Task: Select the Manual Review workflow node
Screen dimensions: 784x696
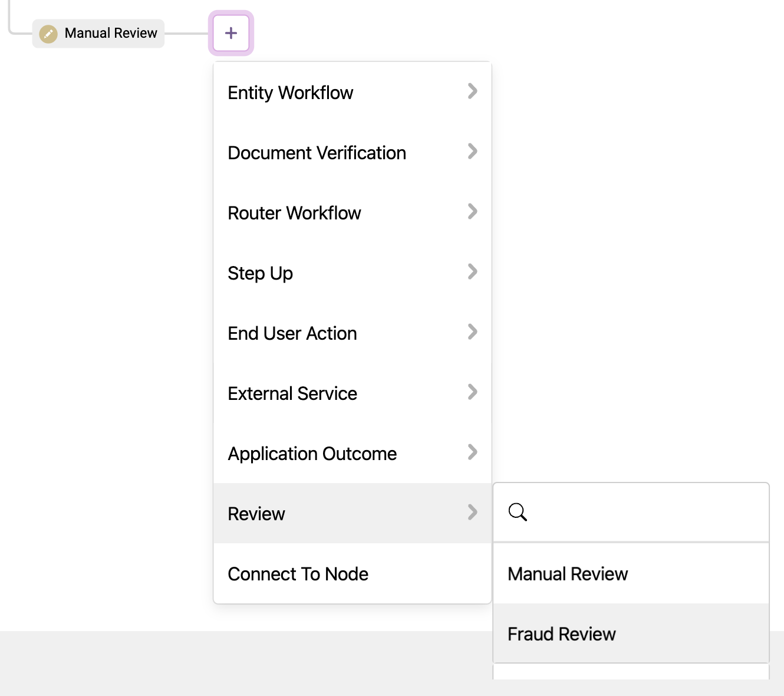Action: [x=110, y=34]
